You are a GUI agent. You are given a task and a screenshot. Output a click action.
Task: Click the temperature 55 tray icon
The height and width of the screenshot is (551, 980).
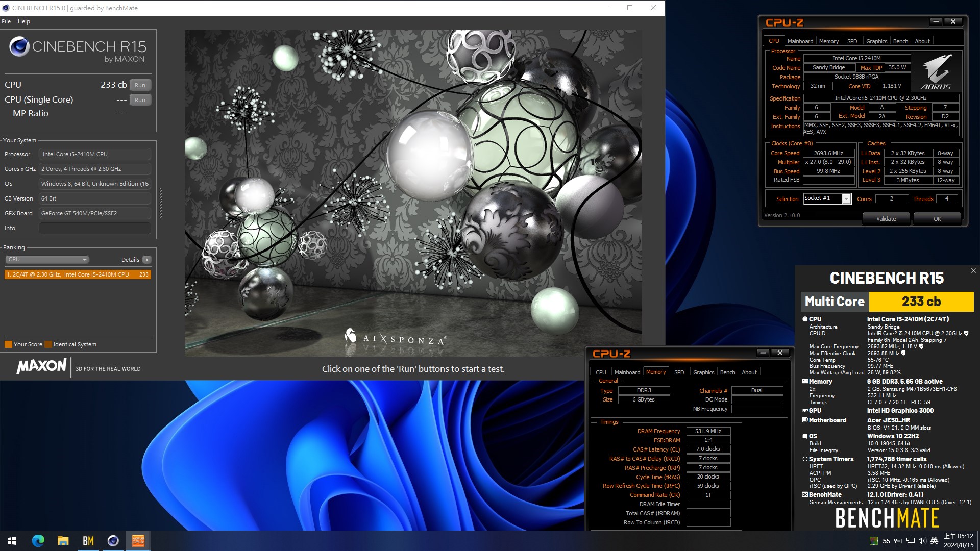[x=886, y=541]
